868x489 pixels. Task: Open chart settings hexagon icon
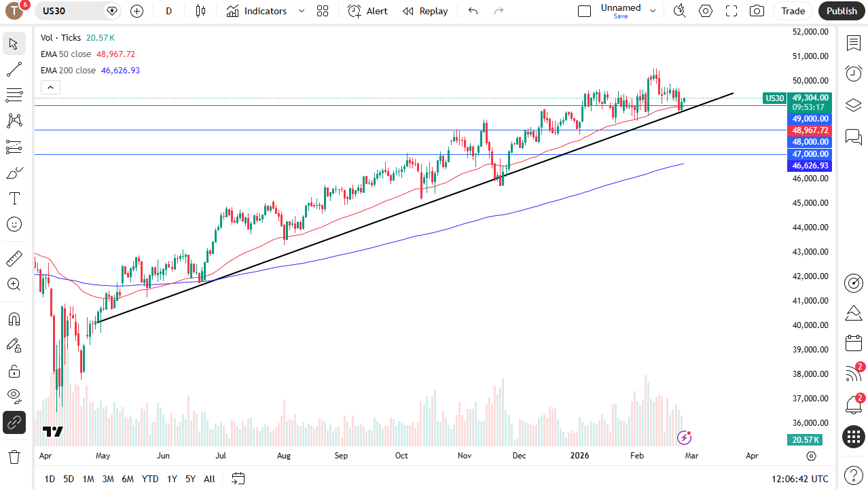pos(706,11)
